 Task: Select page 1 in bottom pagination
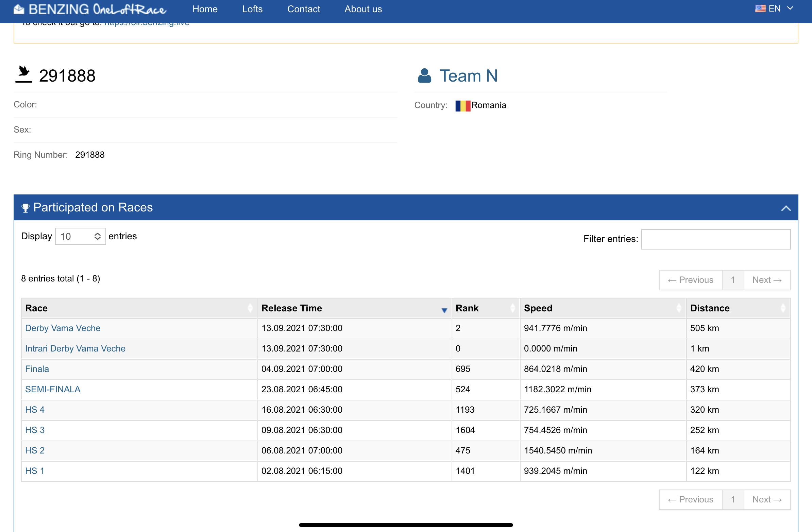[x=732, y=500]
